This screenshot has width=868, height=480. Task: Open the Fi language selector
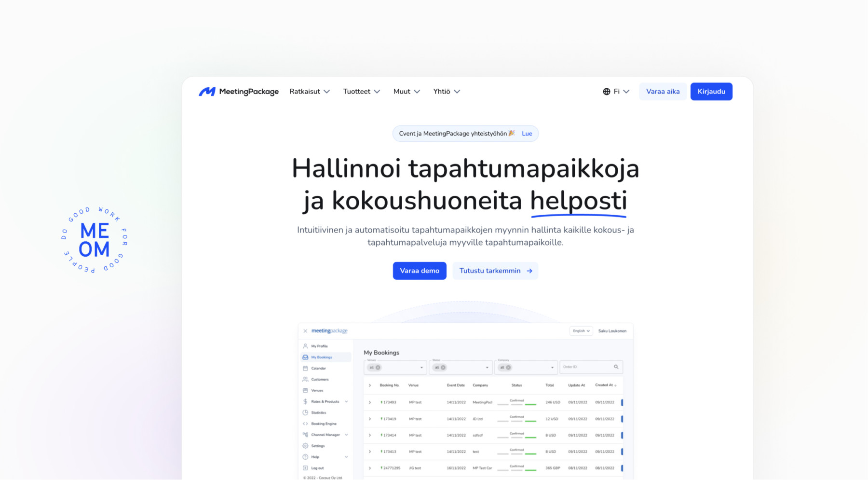[x=616, y=92]
